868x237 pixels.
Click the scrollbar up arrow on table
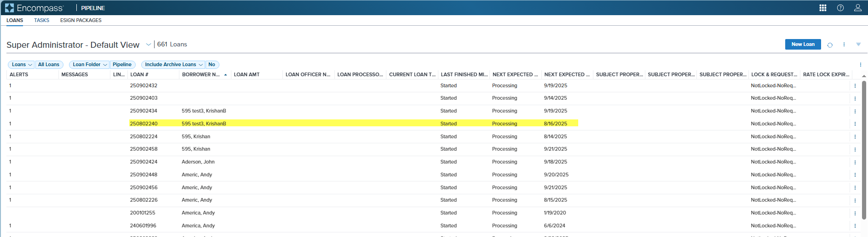coord(864,76)
